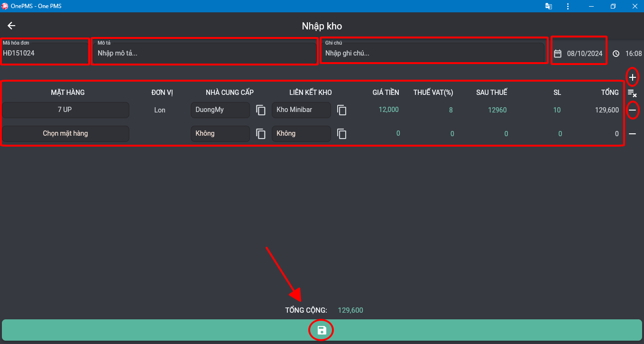Click the OnePMS app logo icon

[x=5, y=6]
